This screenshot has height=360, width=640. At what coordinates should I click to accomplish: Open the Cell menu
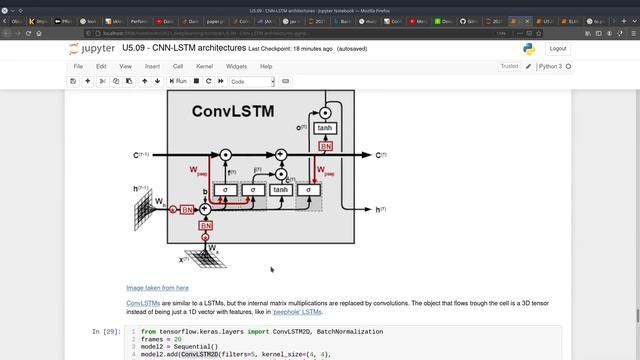178,66
